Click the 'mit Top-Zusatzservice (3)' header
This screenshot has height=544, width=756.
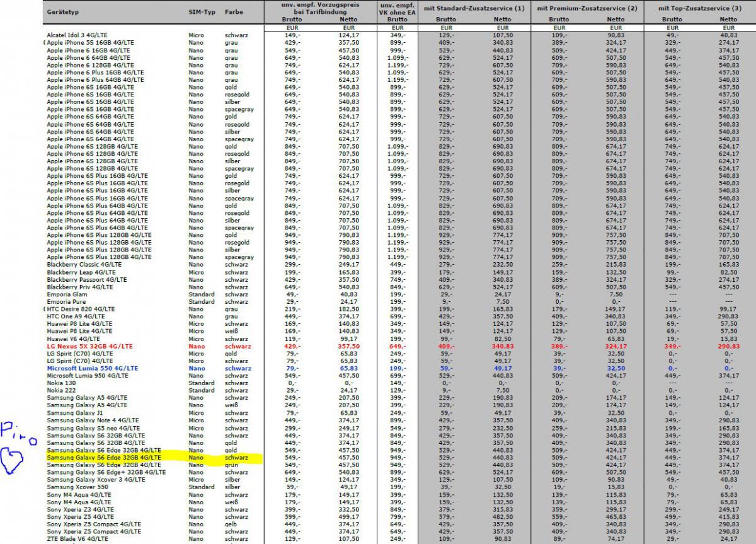(x=700, y=8)
